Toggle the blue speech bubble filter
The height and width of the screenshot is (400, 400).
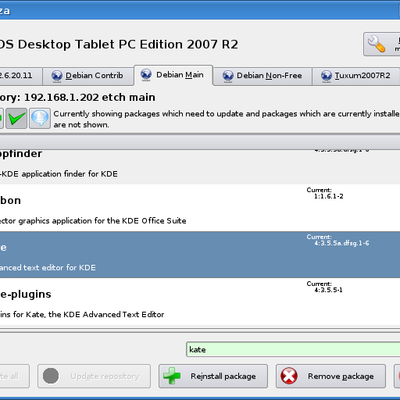tap(40, 118)
